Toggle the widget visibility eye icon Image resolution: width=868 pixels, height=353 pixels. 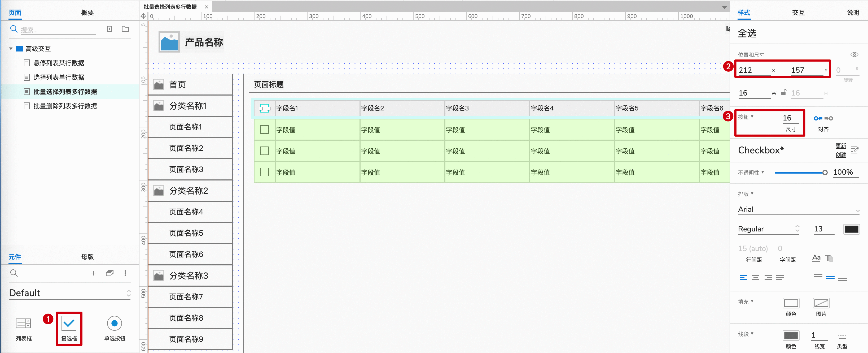pyautogui.click(x=854, y=55)
